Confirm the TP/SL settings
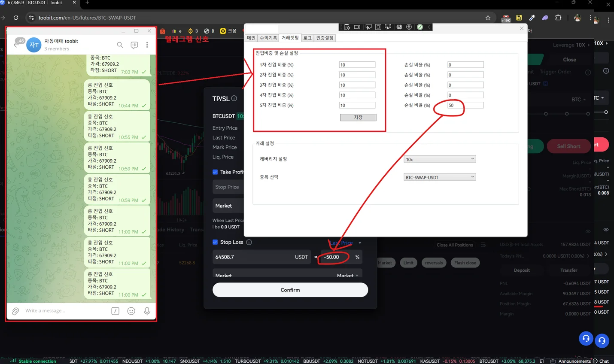Viewport: 614px width, 364px height. pyautogui.click(x=290, y=290)
